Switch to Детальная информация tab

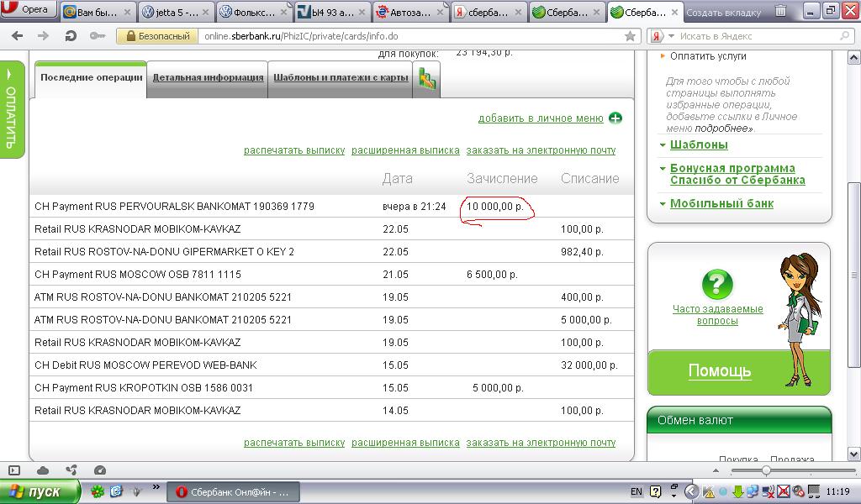(208, 77)
